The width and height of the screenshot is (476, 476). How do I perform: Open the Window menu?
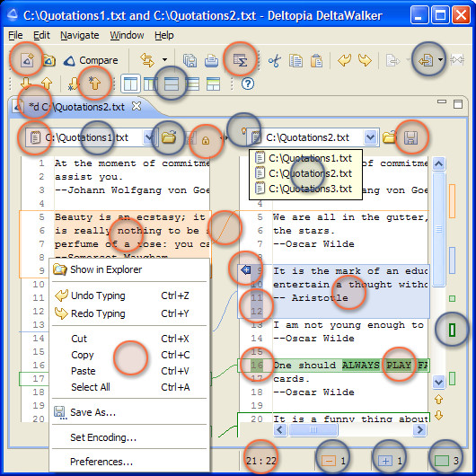click(x=127, y=35)
